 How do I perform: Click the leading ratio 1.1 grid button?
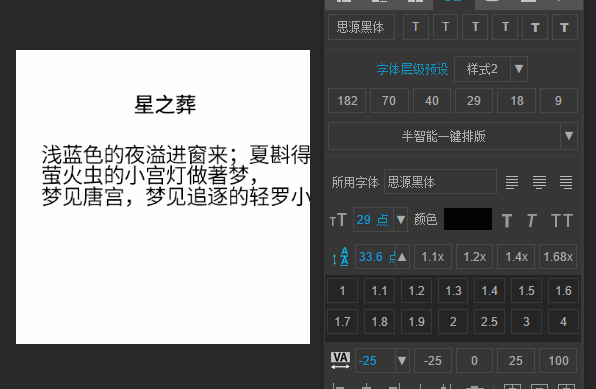(379, 291)
